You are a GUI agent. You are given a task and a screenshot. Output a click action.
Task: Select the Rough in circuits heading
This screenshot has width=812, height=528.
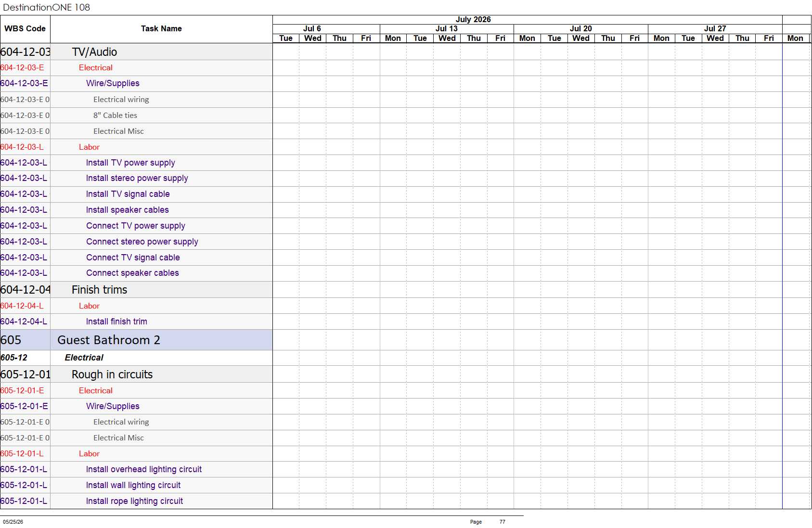pos(112,374)
